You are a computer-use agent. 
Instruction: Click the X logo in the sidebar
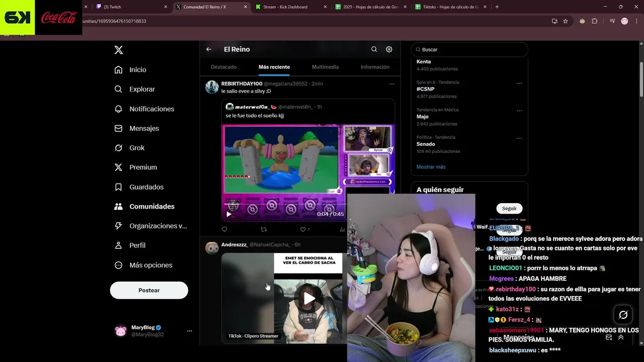119,50
